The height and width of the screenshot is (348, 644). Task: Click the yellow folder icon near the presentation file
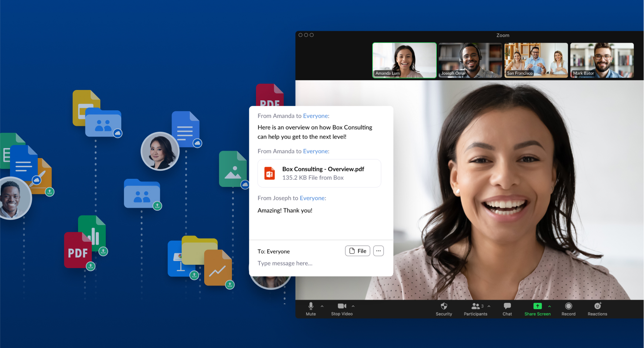click(200, 250)
